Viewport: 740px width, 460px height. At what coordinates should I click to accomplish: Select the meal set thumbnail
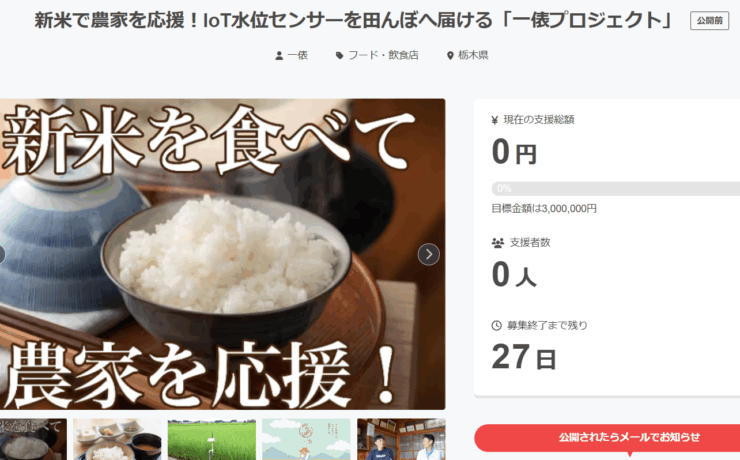pyautogui.click(x=117, y=439)
